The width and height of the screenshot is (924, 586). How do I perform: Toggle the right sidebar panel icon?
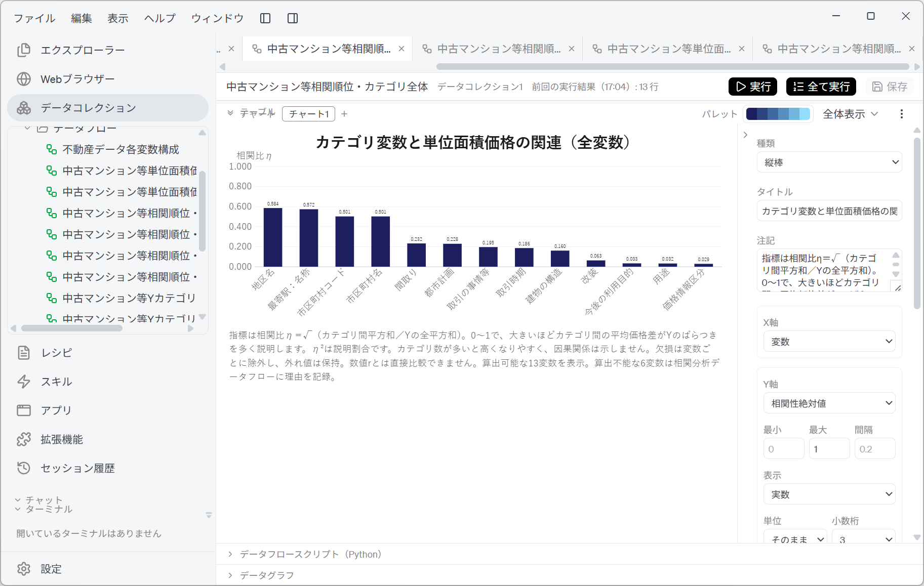coord(293,18)
